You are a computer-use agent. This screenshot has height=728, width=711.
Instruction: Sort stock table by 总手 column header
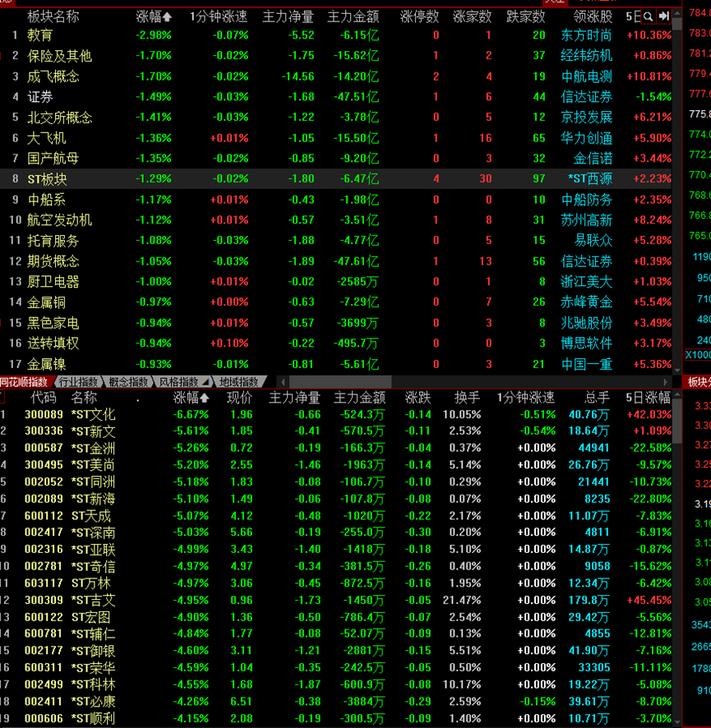pyautogui.click(x=596, y=398)
